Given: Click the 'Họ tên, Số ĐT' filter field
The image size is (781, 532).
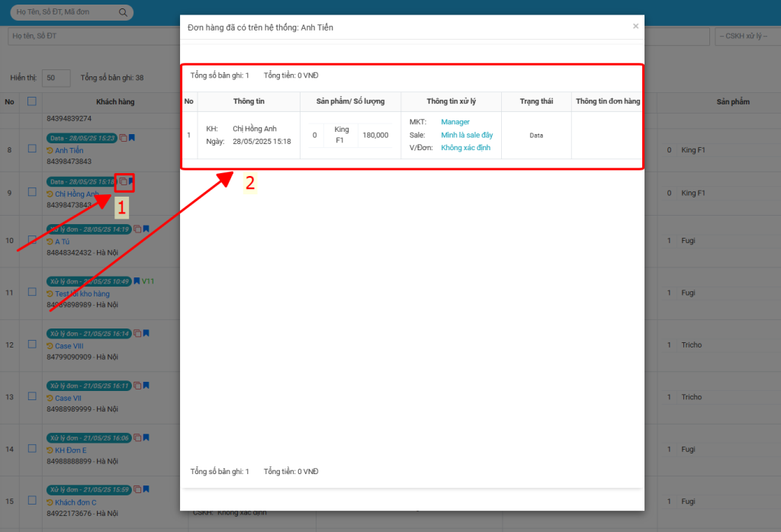Looking at the screenshot, I should [x=92, y=37].
